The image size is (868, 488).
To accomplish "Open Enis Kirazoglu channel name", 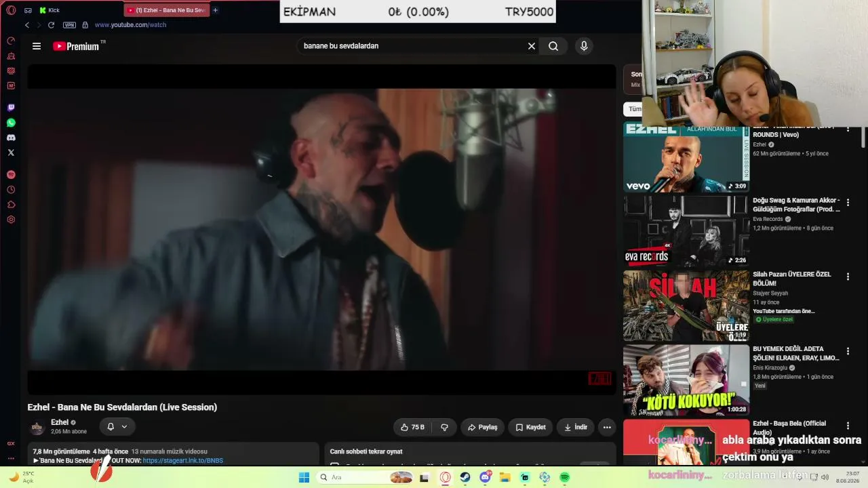I will coord(770,368).
